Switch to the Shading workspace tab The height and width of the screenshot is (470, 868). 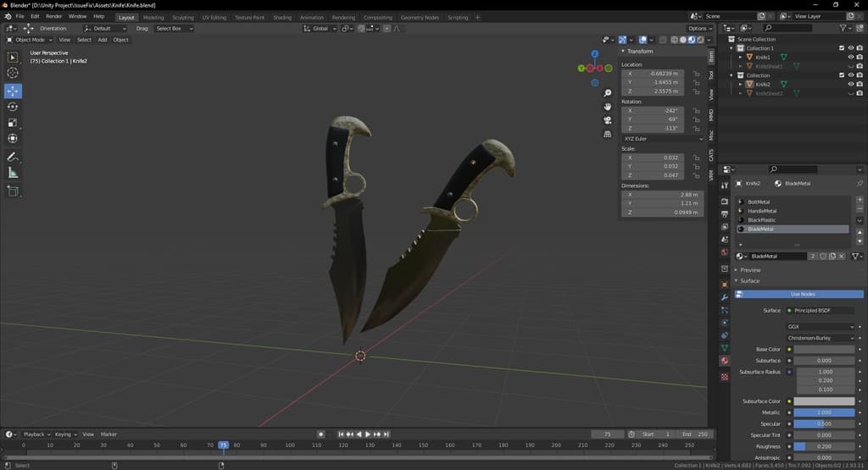point(282,17)
